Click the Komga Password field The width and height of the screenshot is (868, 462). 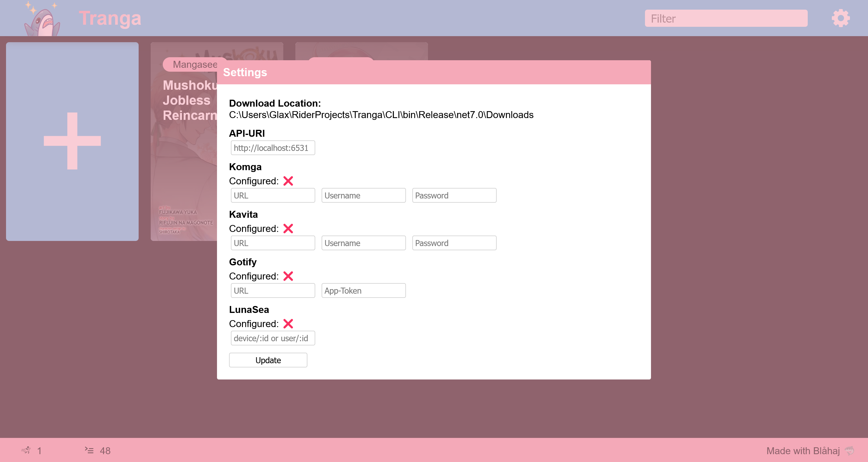click(x=454, y=195)
